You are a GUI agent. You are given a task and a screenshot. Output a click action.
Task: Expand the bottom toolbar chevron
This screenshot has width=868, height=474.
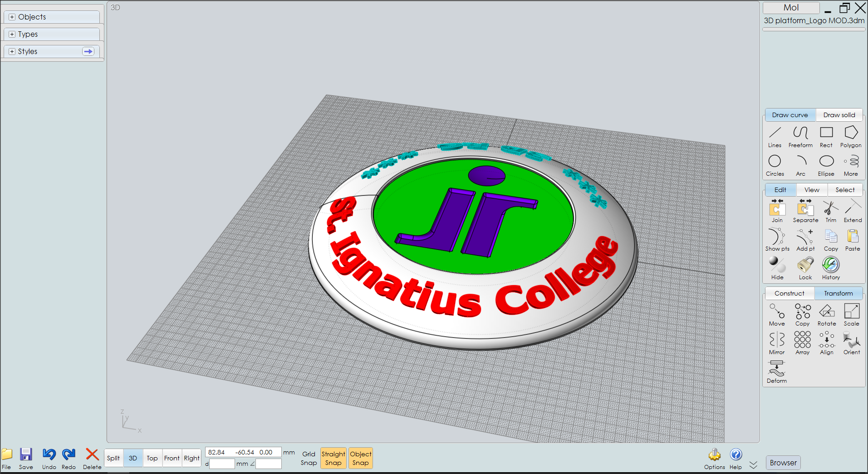pos(753,465)
